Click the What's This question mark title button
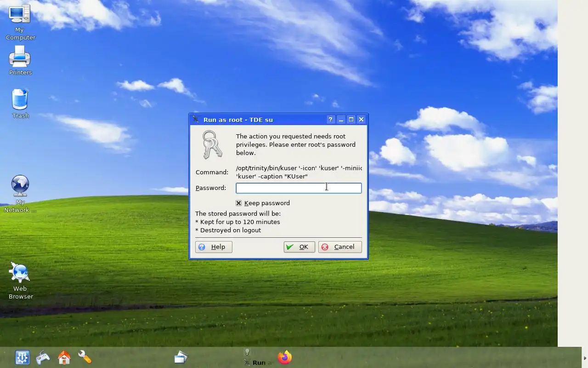The height and width of the screenshot is (368, 588). (330, 120)
